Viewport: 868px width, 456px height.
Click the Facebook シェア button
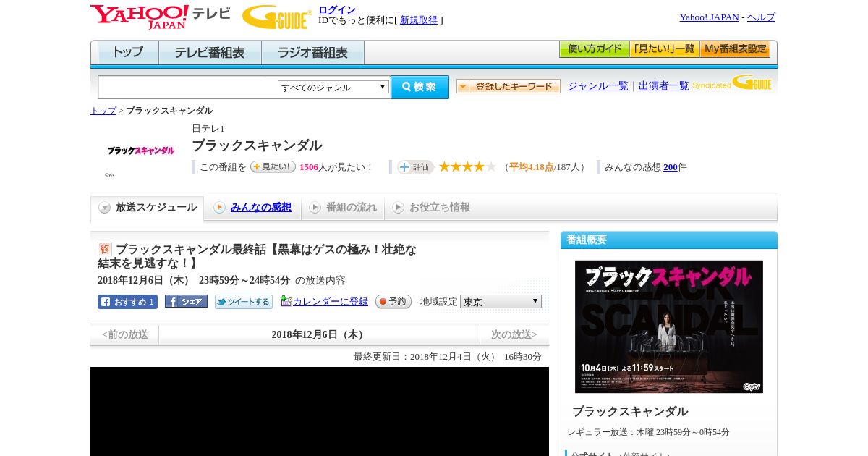(x=186, y=302)
